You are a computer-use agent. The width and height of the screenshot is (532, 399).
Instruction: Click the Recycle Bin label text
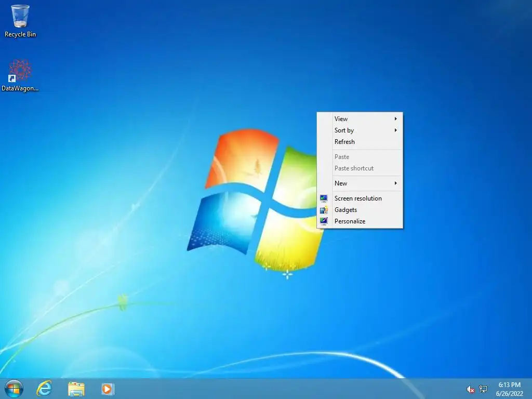[x=20, y=34]
